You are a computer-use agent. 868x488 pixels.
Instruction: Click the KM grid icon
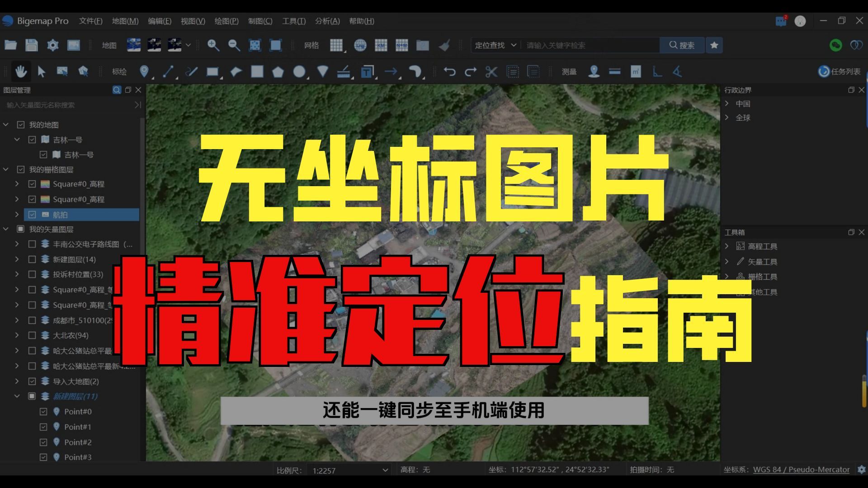pyautogui.click(x=381, y=45)
